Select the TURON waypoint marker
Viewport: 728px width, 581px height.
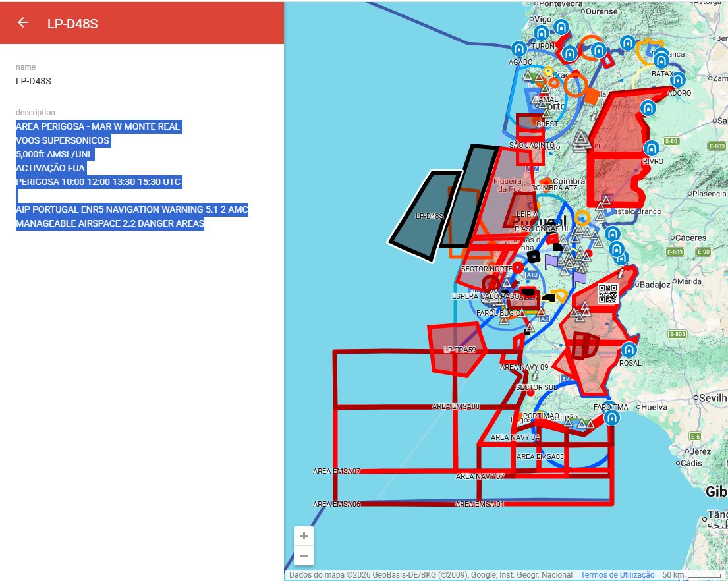(x=542, y=34)
